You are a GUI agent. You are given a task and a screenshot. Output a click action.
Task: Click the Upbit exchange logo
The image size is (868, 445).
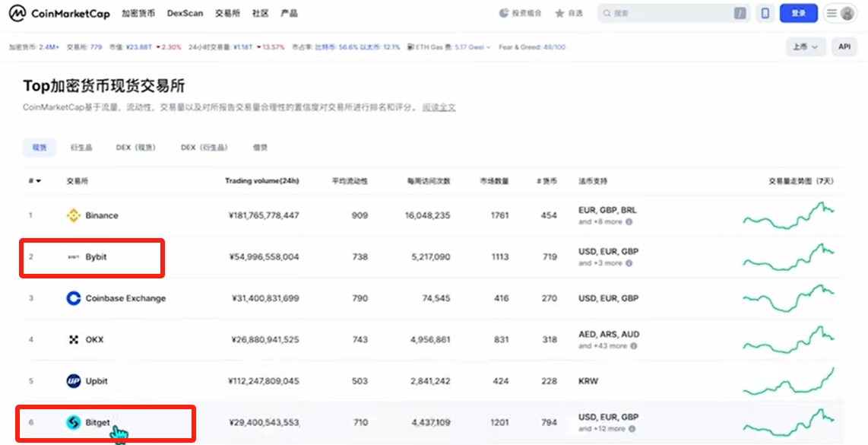click(x=74, y=381)
